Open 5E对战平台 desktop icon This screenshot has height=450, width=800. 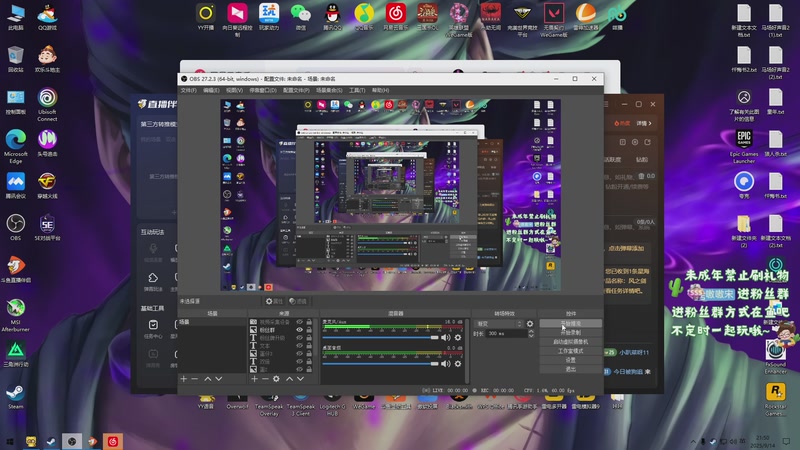tap(47, 228)
